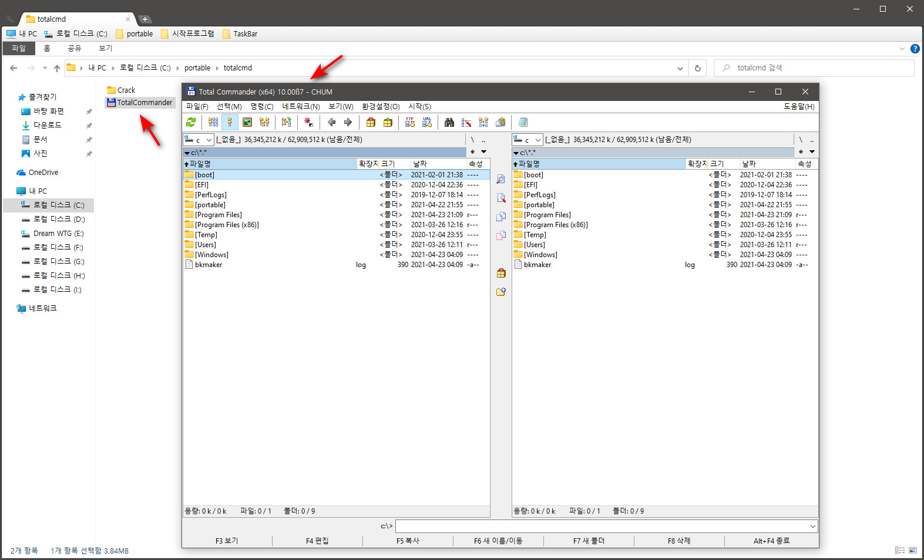Click the Move files icon between panels
The height and width of the screenshot is (560, 924).
501,235
